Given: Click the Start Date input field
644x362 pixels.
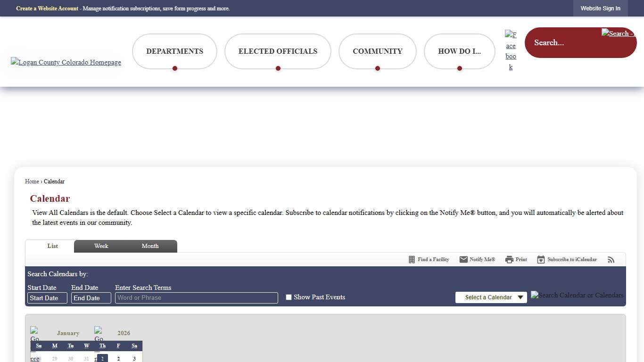Looking at the screenshot, I should [47, 298].
